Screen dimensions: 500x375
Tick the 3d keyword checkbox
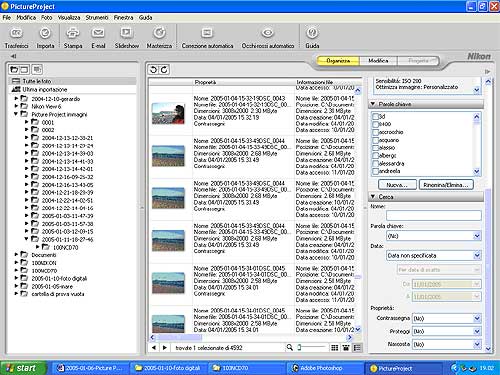[x=376, y=117]
